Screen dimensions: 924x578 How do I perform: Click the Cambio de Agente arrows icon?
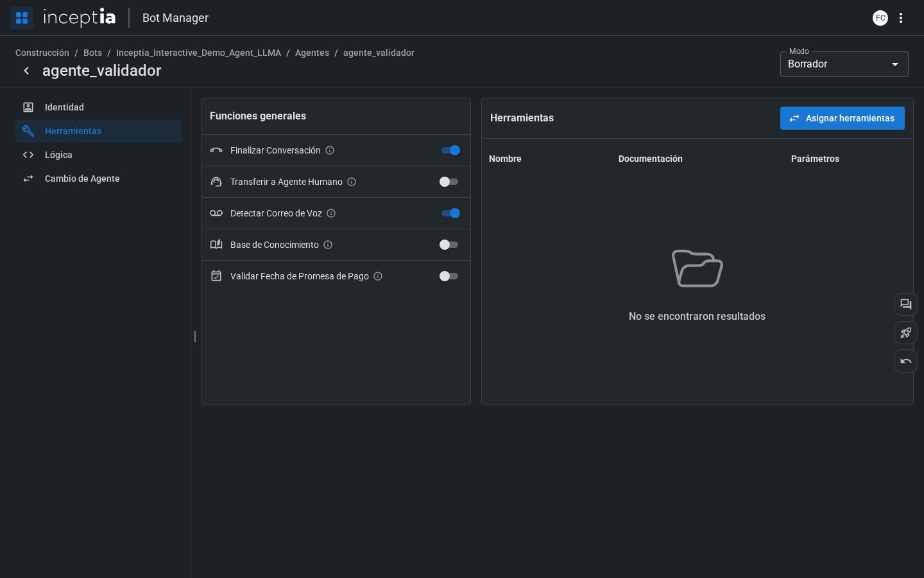(28, 179)
